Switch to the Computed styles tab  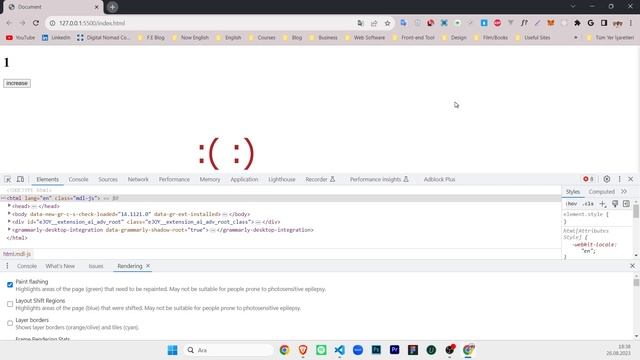(x=601, y=191)
